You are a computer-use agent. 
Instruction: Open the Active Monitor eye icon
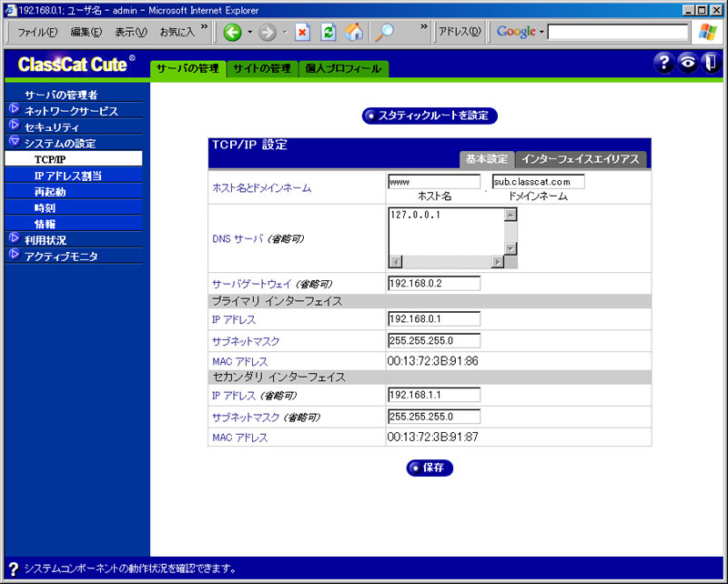tap(688, 63)
